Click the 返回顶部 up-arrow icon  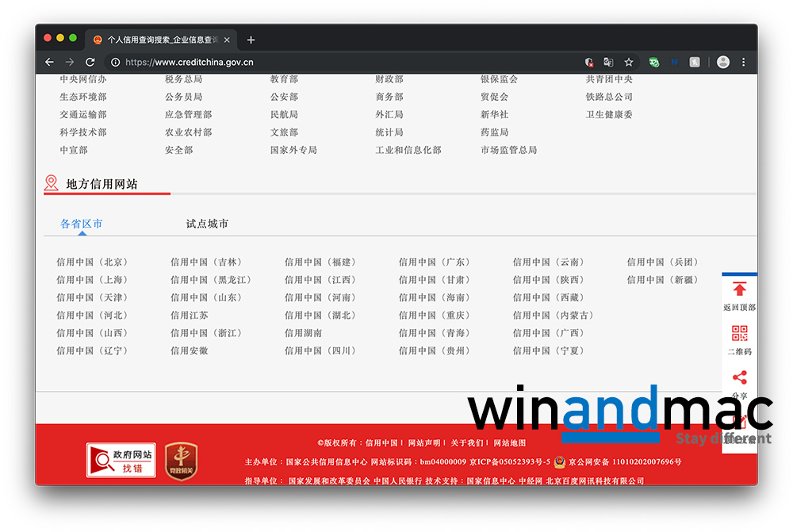[x=739, y=290]
